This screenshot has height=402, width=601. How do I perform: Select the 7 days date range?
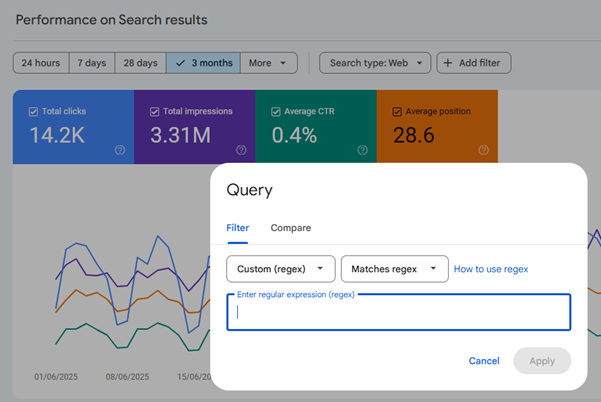coord(92,63)
